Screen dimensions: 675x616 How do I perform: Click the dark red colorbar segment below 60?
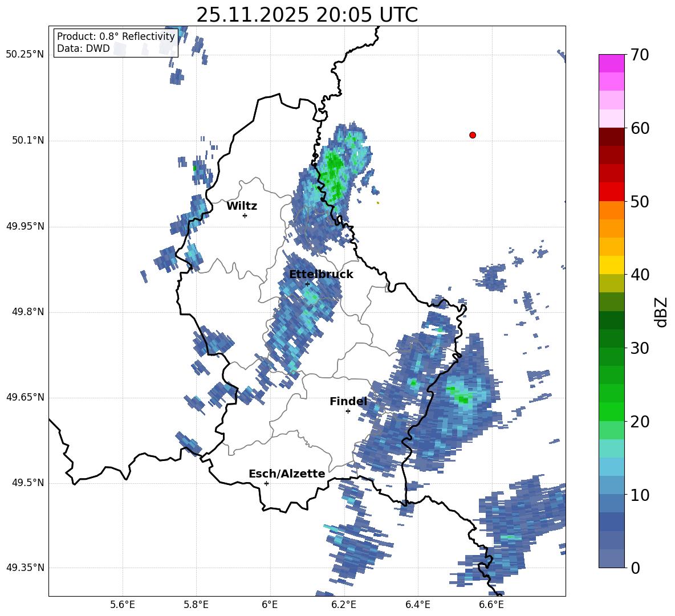(x=611, y=137)
